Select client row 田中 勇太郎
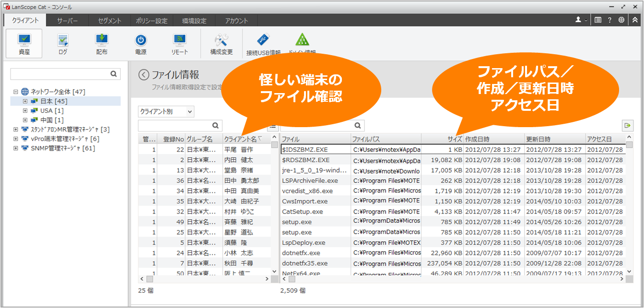This screenshot has height=308, width=644. point(205,180)
